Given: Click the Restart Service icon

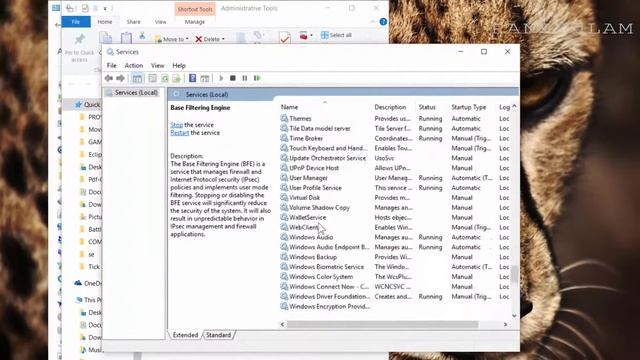Looking at the screenshot, I should tap(257, 78).
